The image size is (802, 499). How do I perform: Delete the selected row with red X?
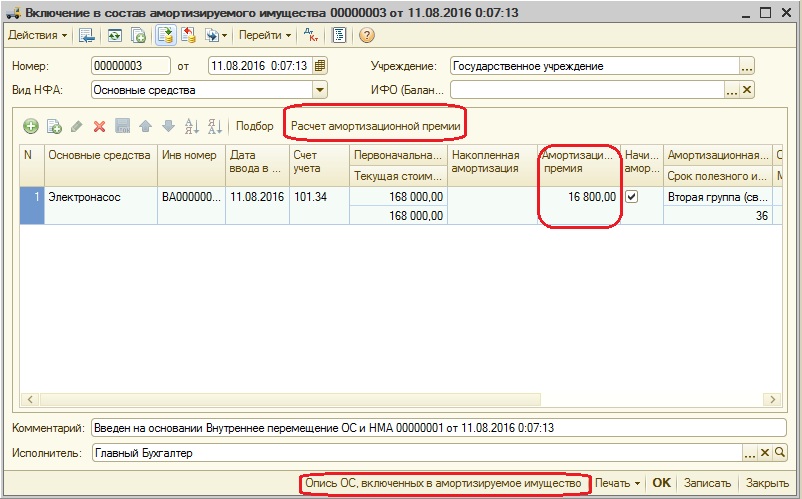(x=99, y=126)
